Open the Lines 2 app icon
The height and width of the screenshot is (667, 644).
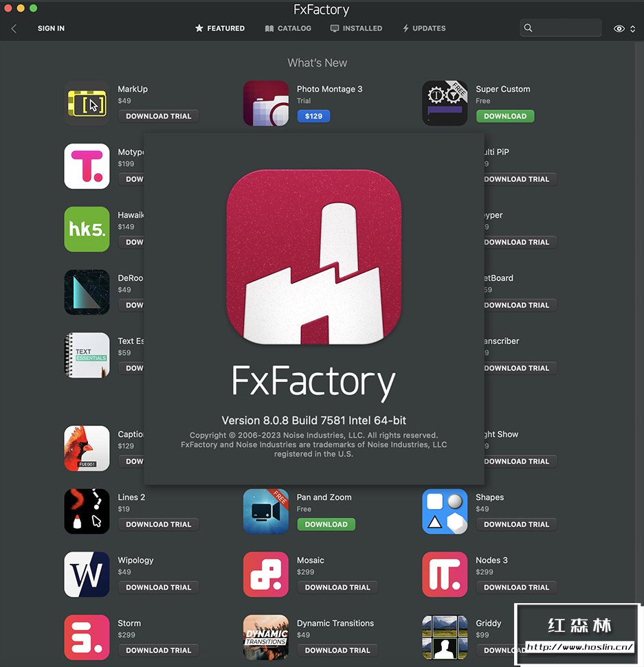[87, 511]
